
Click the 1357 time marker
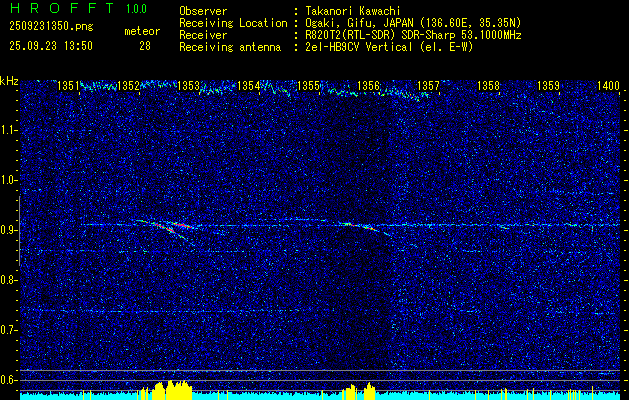[428, 85]
